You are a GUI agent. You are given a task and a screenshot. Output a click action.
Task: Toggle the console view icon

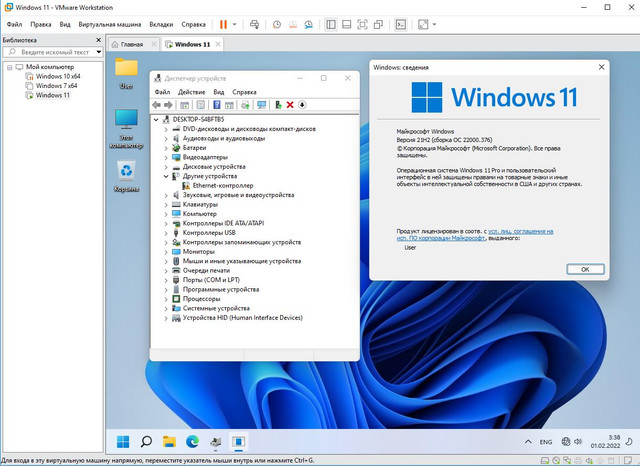coord(401,24)
